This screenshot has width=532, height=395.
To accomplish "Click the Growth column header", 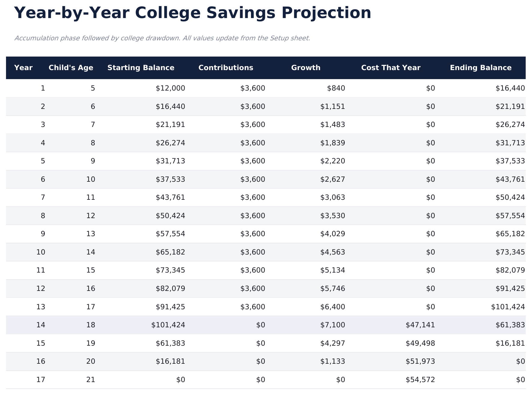I will [x=306, y=68].
